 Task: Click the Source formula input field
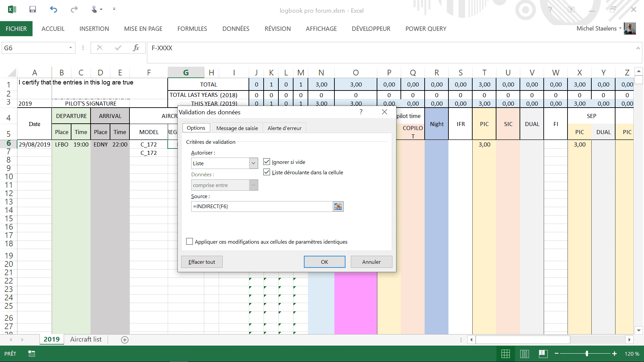point(262,206)
